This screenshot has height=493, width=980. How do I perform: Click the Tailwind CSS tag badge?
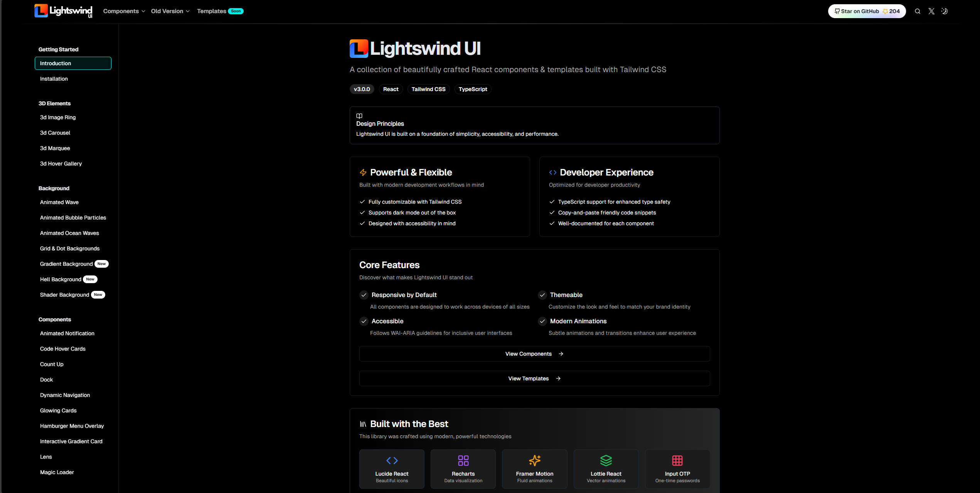tap(428, 89)
